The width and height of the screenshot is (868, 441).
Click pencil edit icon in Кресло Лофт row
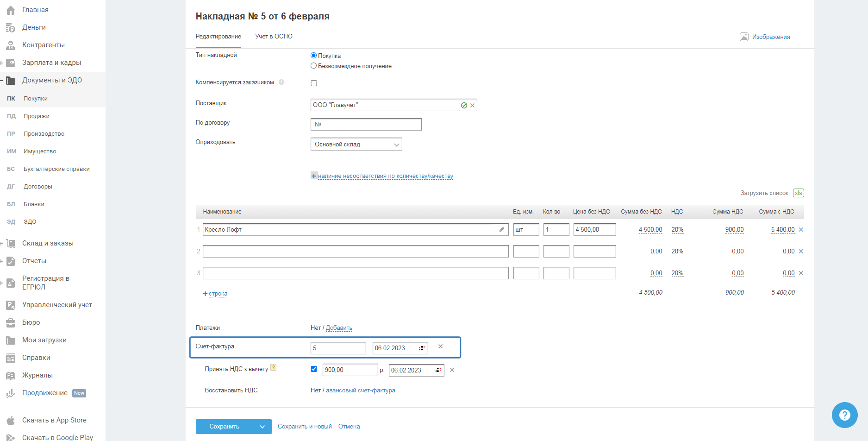tap(502, 229)
